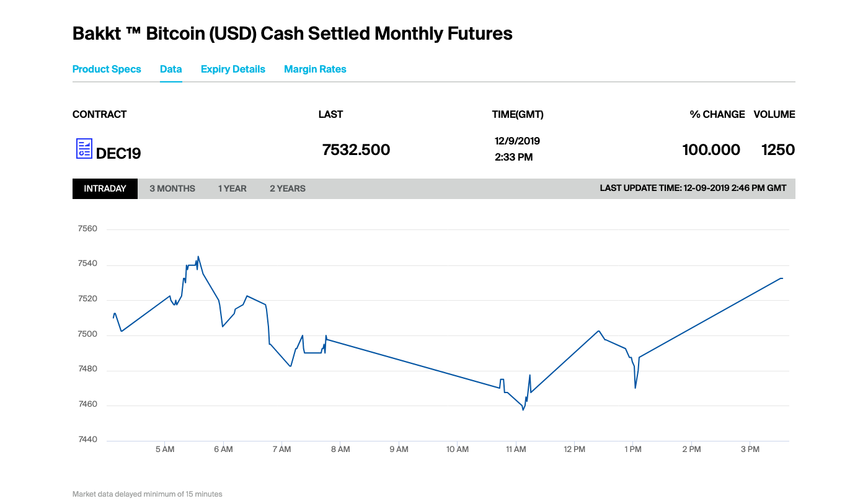Open the Product Specs tab

107,69
